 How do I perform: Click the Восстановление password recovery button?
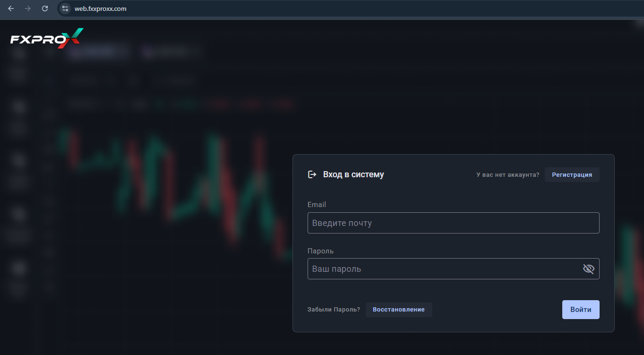coord(399,310)
